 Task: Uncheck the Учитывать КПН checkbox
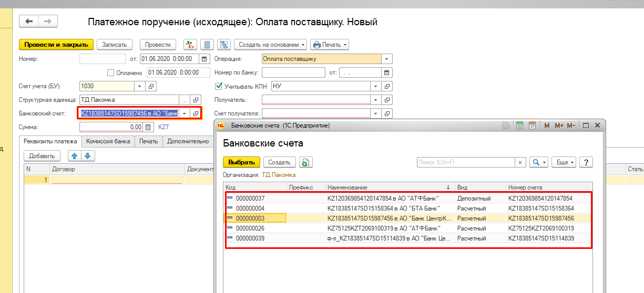tap(219, 86)
